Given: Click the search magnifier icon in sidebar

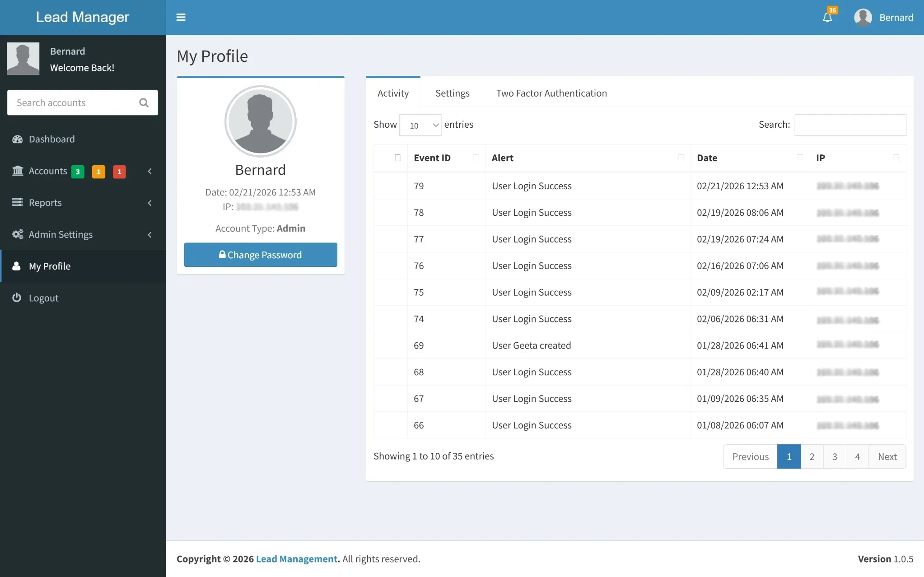Looking at the screenshot, I should coord(144,103).
